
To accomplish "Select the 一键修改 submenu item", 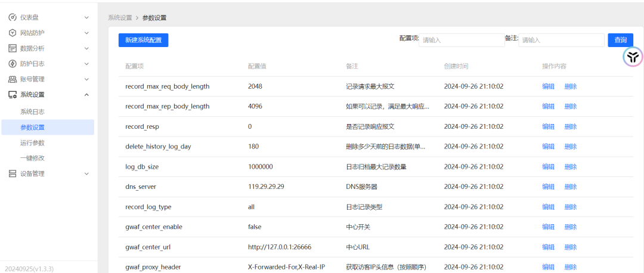I will coord(32,158).
